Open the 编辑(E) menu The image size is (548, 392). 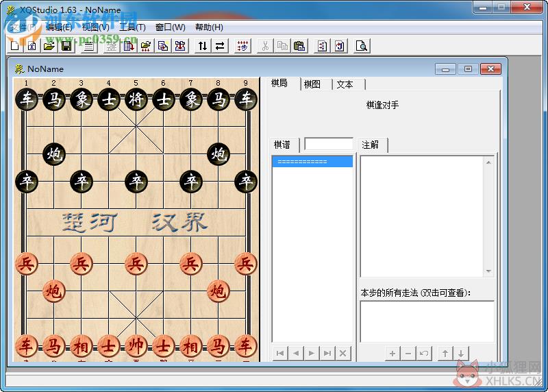pyautogui.click(x=59, y=27)
